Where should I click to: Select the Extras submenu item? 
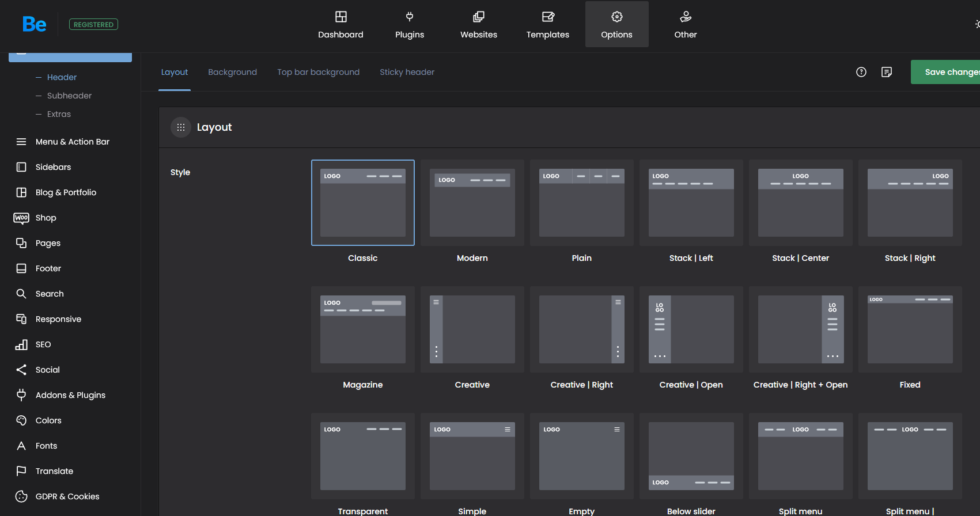(59, 114)
